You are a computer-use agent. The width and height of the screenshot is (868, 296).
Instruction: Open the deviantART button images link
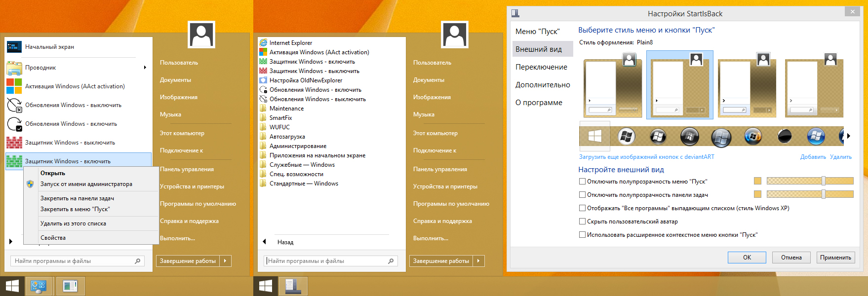click(647, 157)
